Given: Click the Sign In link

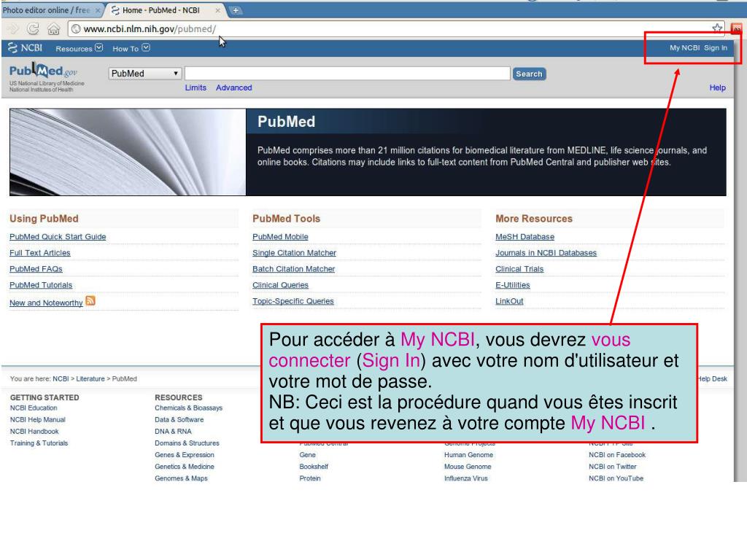Looking at the screenshot, I should point(716,47).
